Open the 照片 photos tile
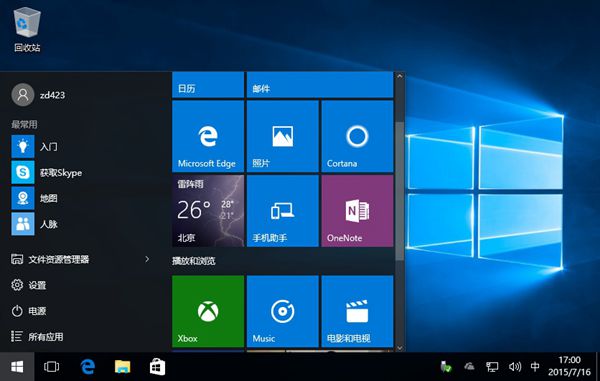Screen dimensions: 600x381 click(282, 136)
